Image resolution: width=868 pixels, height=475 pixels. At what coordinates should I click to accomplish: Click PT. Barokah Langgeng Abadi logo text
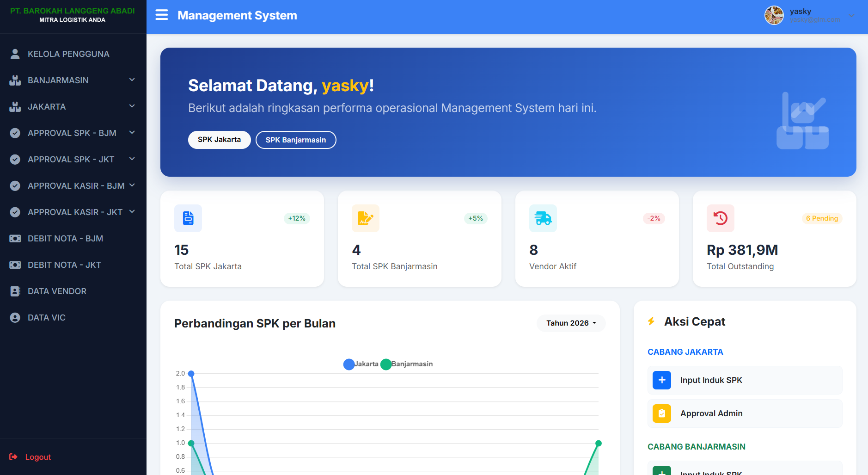click(73, 11)
